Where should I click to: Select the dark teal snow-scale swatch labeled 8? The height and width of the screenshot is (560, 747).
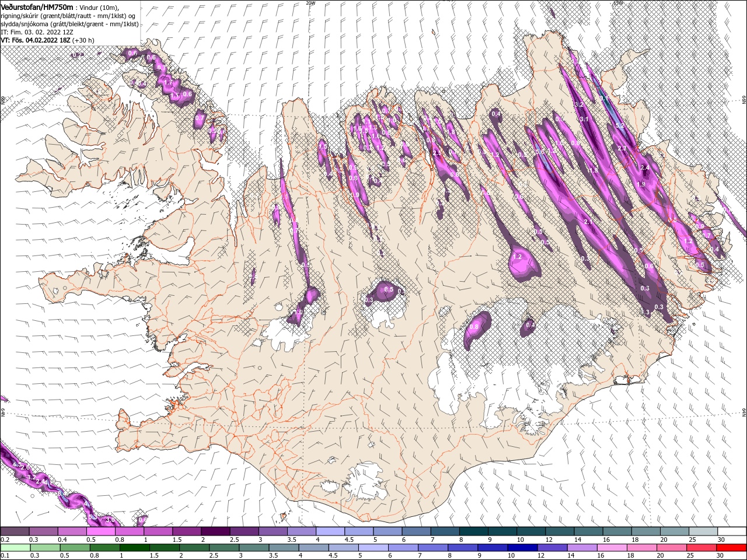click(474, 531)
